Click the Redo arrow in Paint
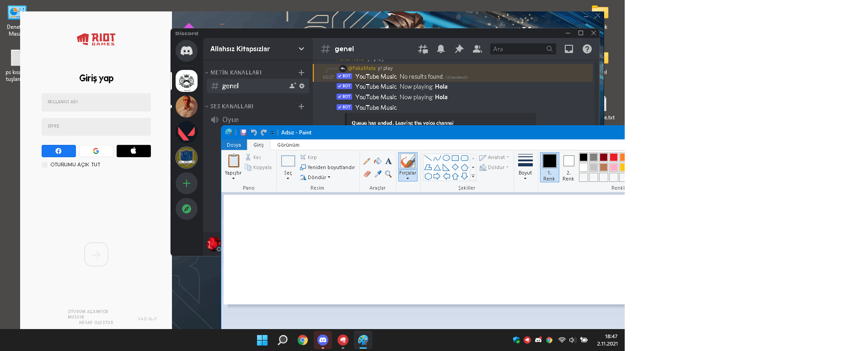This screenshot has width=868, height=351. (263, 133)
